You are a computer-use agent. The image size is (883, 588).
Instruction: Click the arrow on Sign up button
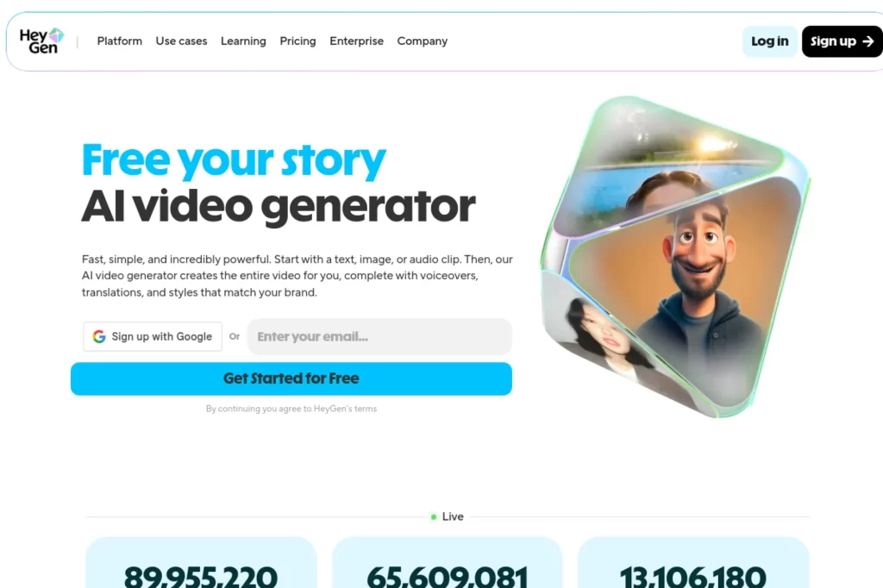tap(868, 41)
